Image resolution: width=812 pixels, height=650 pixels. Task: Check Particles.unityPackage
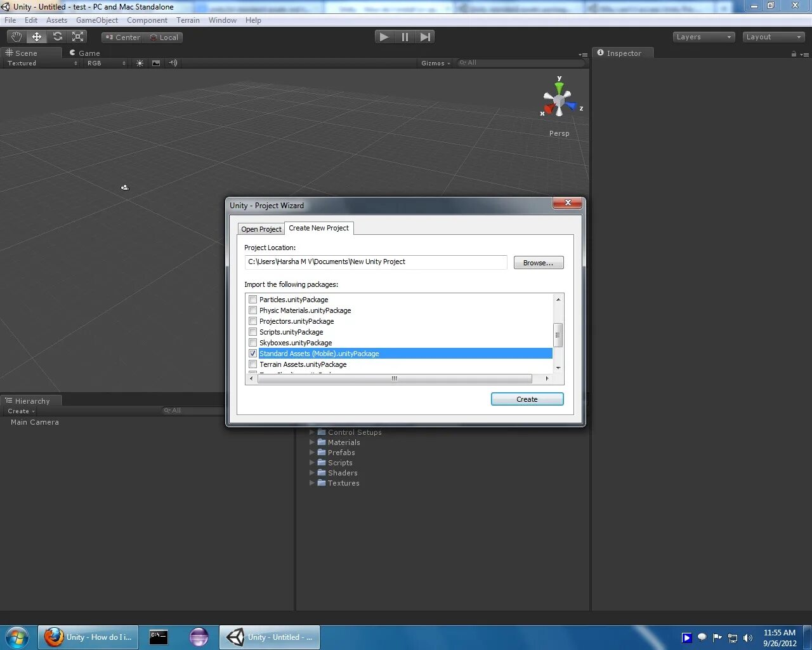point(253,300)
